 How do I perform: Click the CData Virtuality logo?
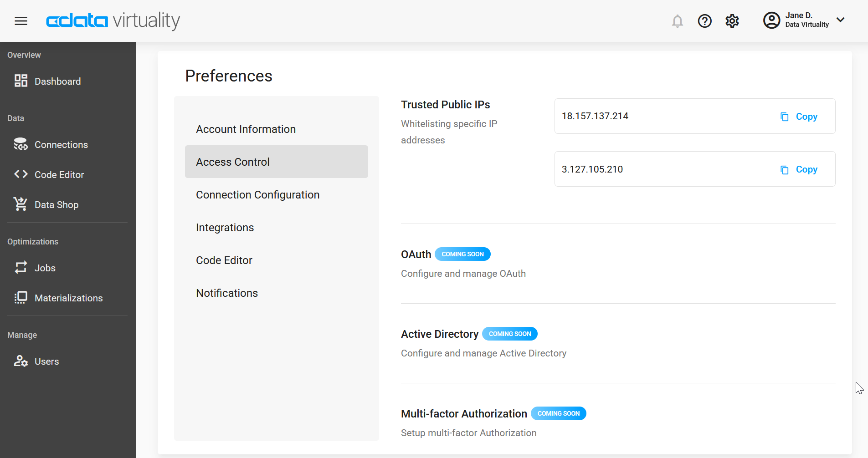coord(112,21)
